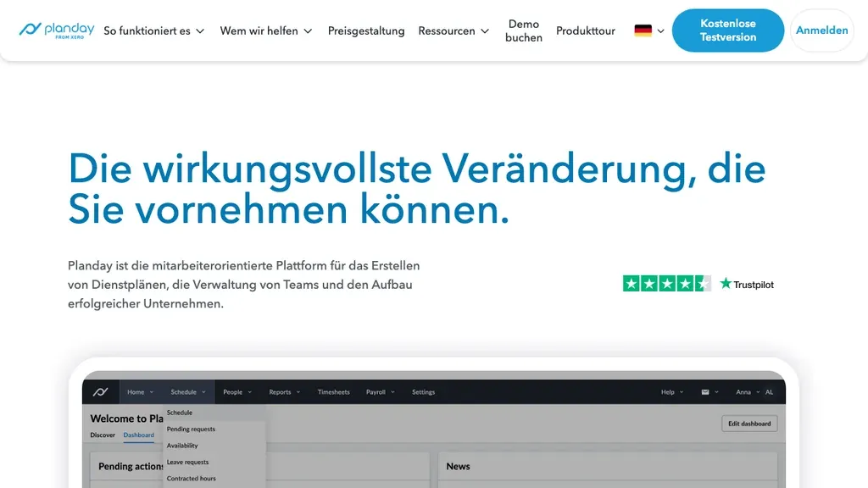The image size is (868, 488).
Task: Open Anna user menu in preview
Action: point(748,391)
